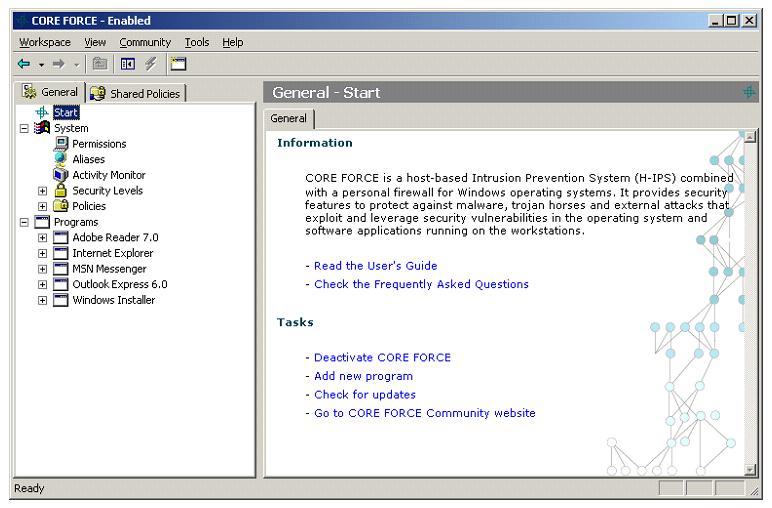Open the Tools menu
The image size is (772, 508).
coord(196,42)
